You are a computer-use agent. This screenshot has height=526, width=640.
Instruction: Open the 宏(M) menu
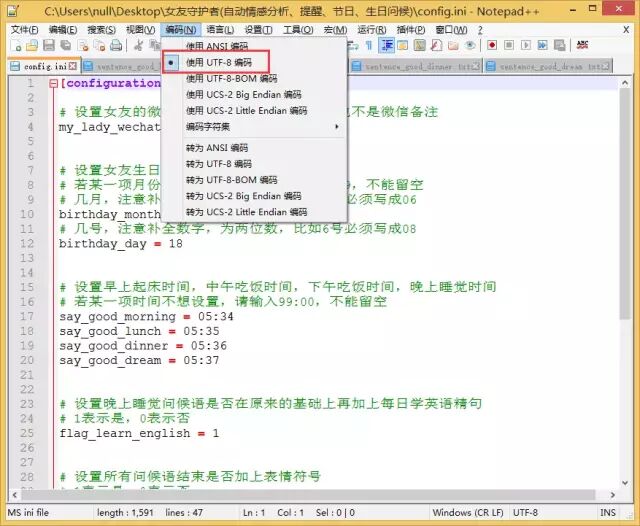pyautogui.click(x=335, y=30)
